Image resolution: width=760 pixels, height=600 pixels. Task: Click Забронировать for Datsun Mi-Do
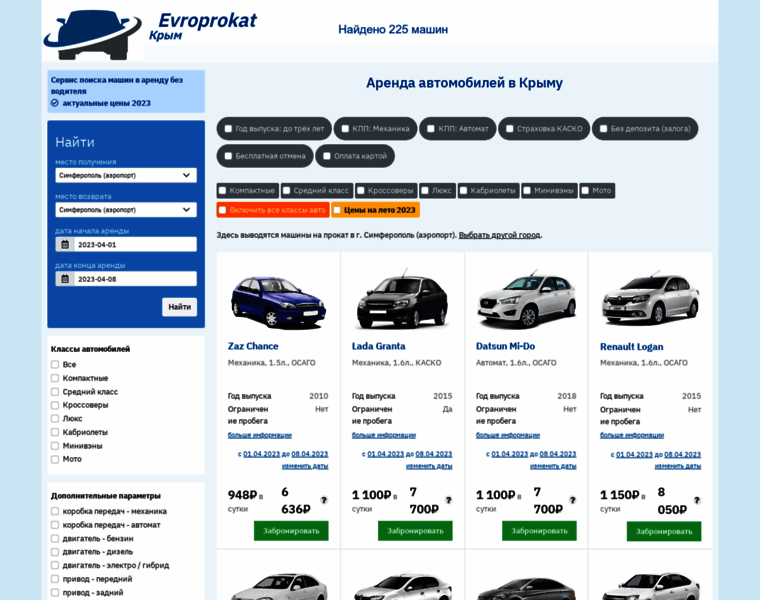[x=539, y=531]
